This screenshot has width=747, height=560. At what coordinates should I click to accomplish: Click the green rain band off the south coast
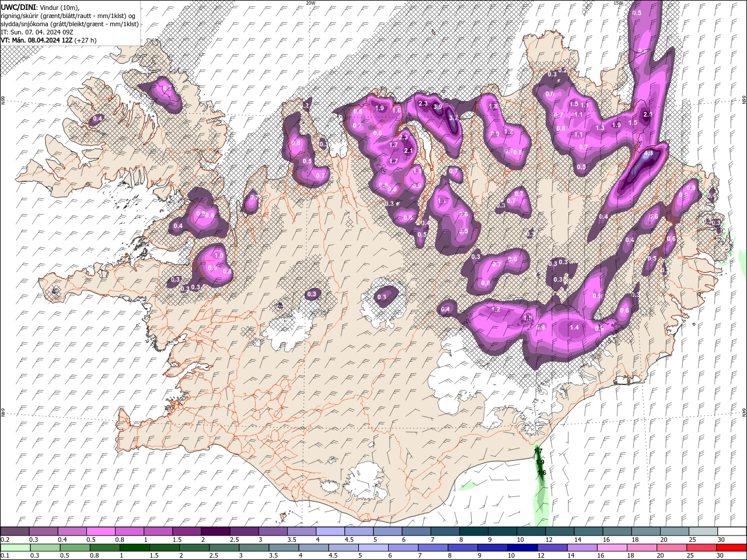(x=541, y=484)
